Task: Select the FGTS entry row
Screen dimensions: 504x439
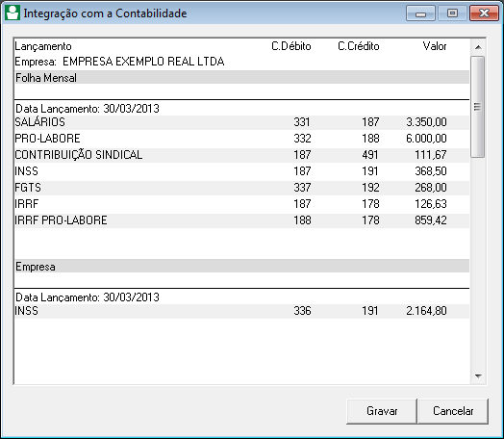Action: click(x=241, y=188)
